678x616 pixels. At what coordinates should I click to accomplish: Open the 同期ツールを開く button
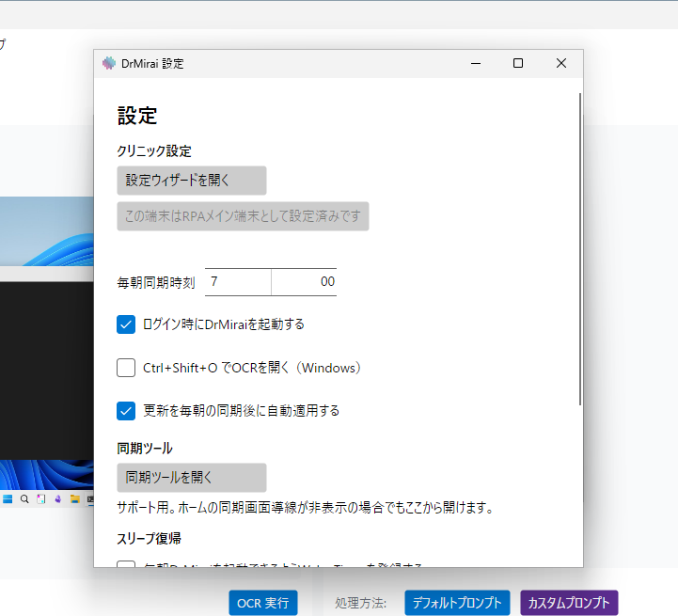click(192, 478)
